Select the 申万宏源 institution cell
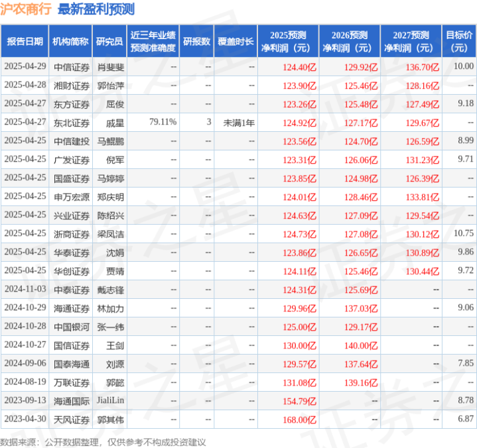This screenshot has width=477, height=448. [x=72, y=197]
